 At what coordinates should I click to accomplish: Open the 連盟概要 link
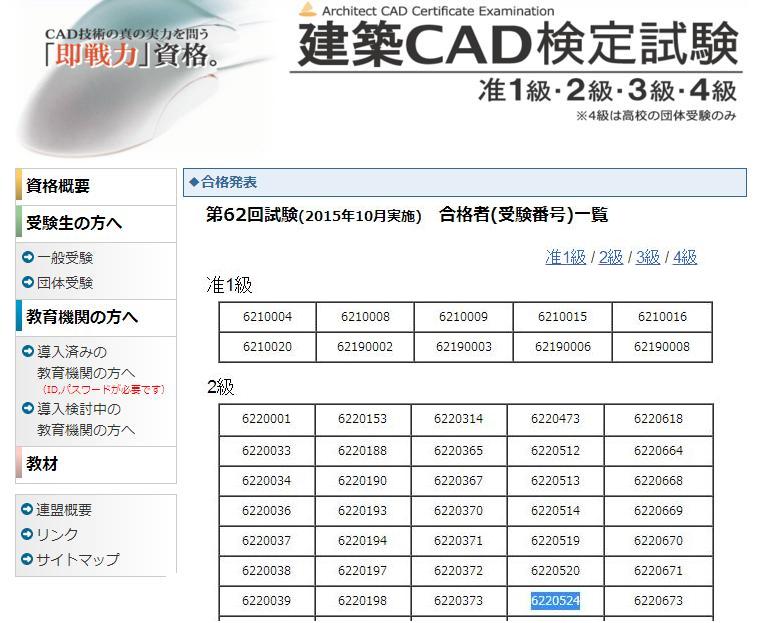(64, 510)
